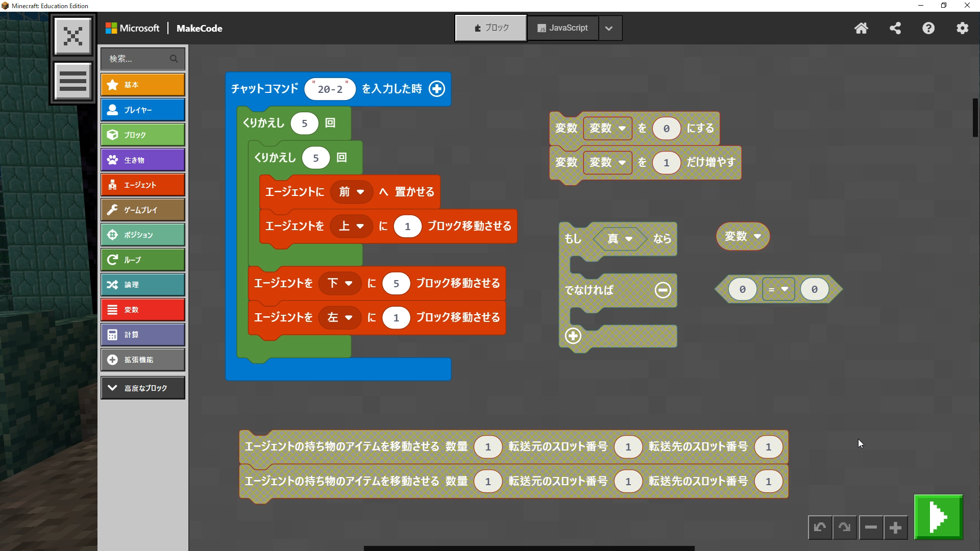Expand 高度なブロック advanced blocks section
980x551 pixels.
pyautogui.click(x=142, y=388)
